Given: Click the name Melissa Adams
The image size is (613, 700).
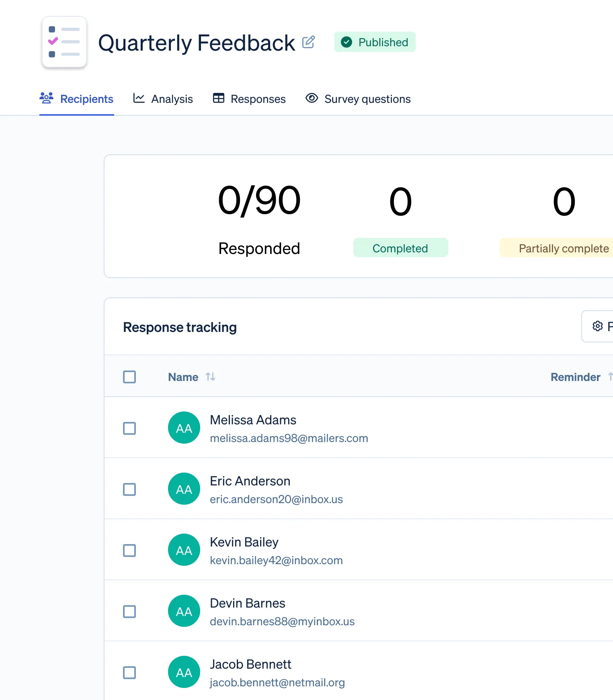Looking at the screenshot, I should pos(253,420).
